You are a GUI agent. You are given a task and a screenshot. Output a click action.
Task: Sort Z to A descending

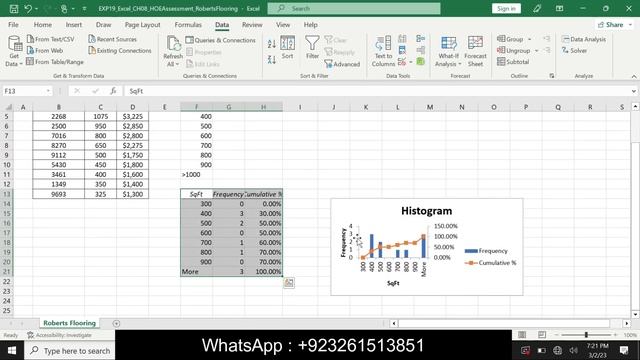(271, 60)
